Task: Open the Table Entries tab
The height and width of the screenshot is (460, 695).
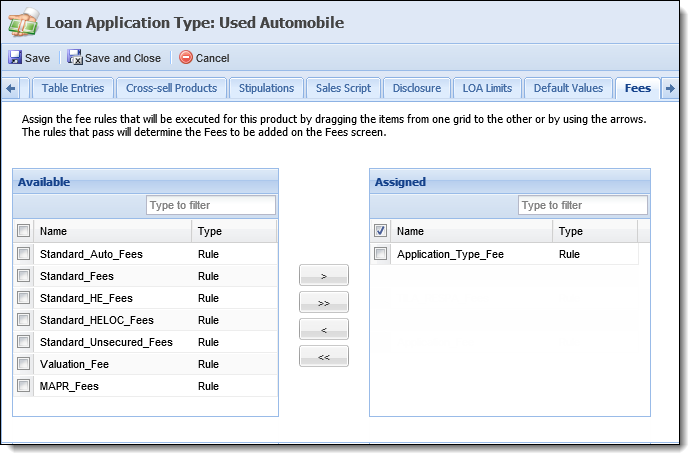Action: pyautogui.click(x=73, y=88)
